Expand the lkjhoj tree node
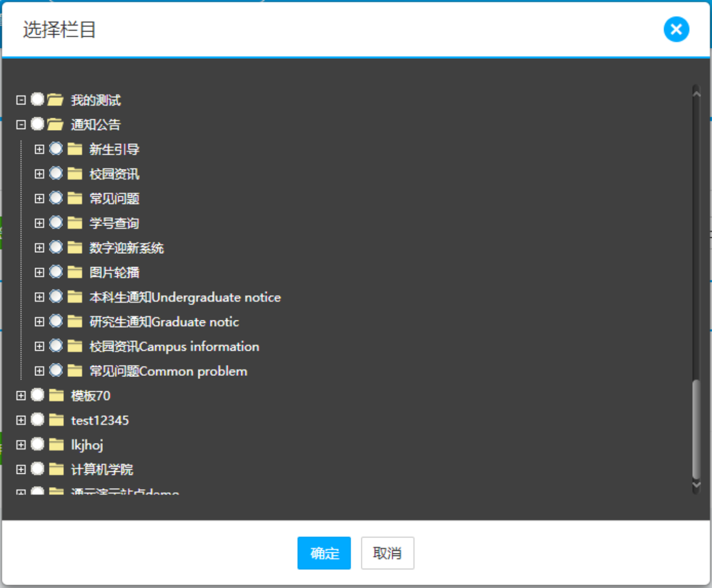This screenshot has width=712, height=588. [x=21, y=445]
